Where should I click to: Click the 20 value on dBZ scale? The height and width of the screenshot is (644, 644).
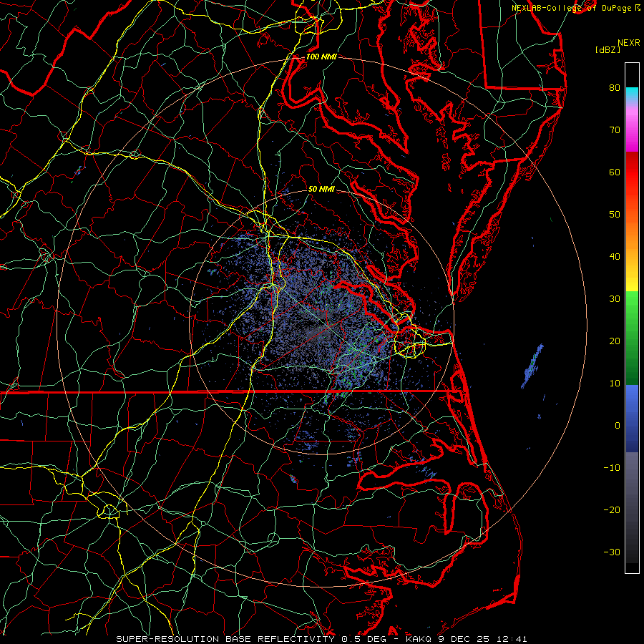coord(615,341)
